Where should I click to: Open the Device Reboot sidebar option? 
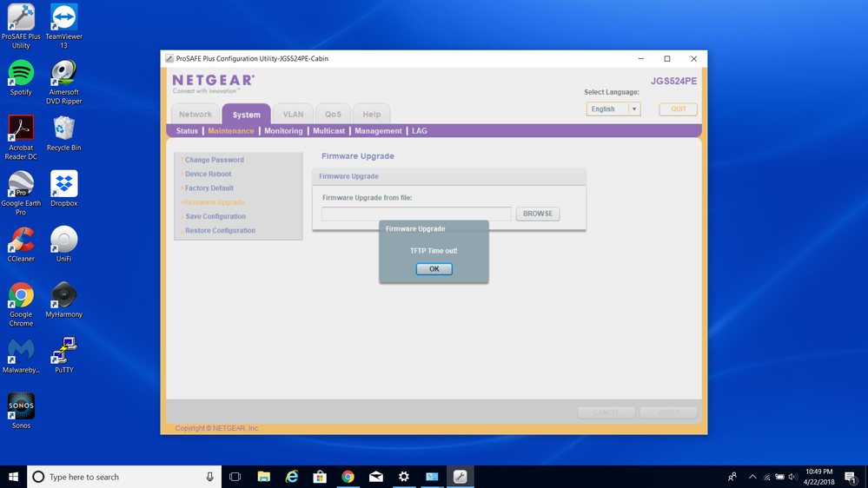pyautogui.click(x=208, y=174)
